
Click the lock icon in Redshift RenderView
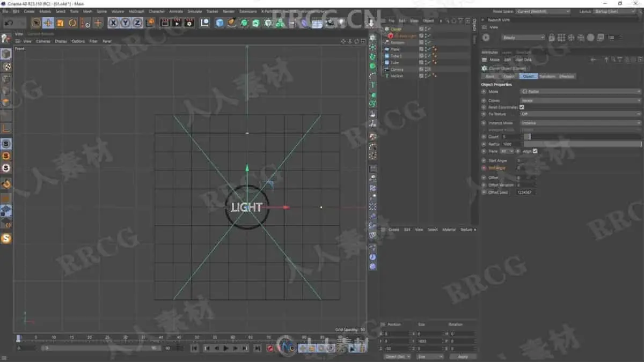click(552, 38)
